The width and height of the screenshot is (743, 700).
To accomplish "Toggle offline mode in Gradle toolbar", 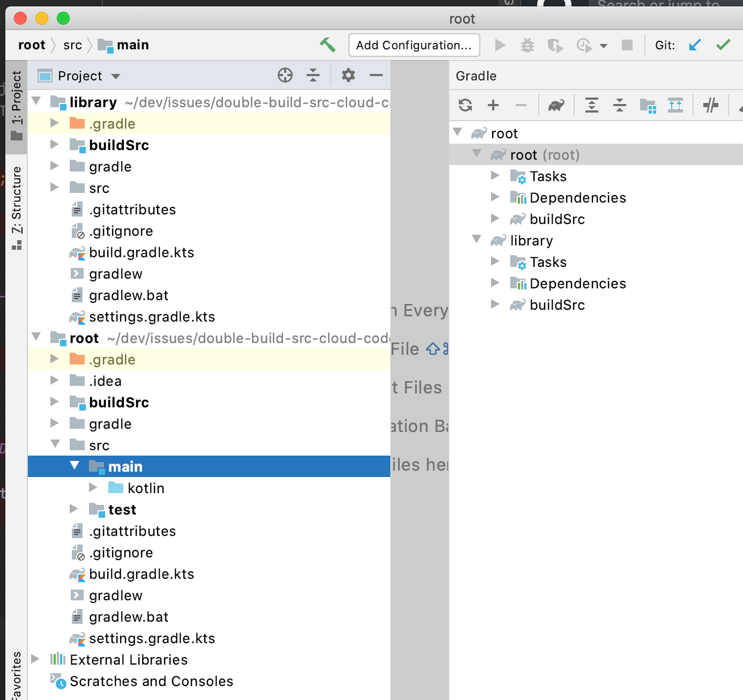I will 711,105.
